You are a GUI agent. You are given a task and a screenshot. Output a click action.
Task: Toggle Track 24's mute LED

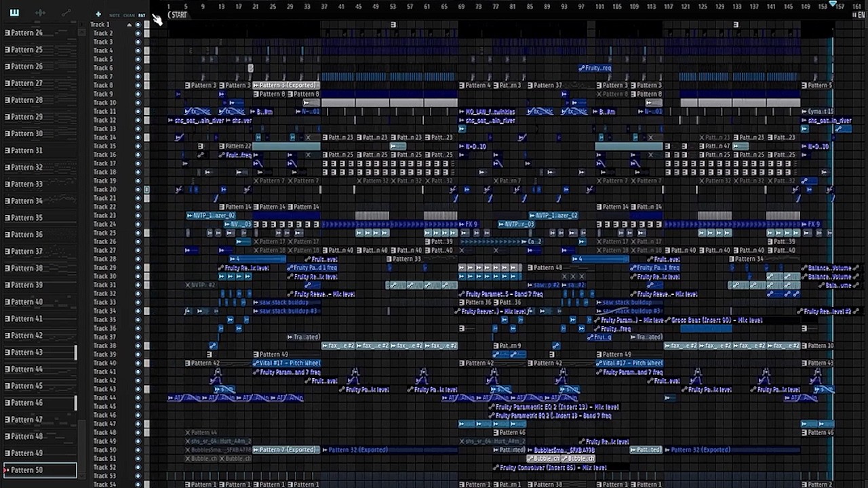(x=138, y=224)
